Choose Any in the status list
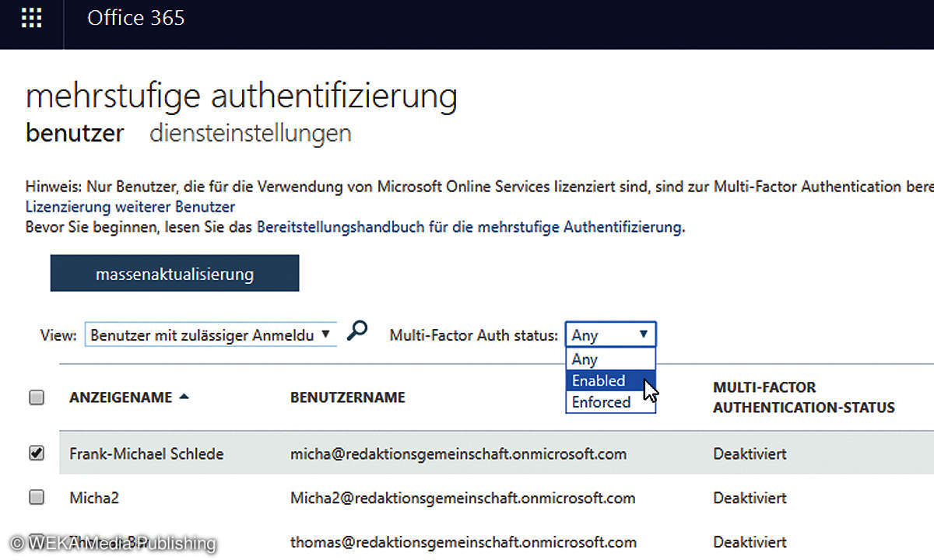 click(610, 359)
